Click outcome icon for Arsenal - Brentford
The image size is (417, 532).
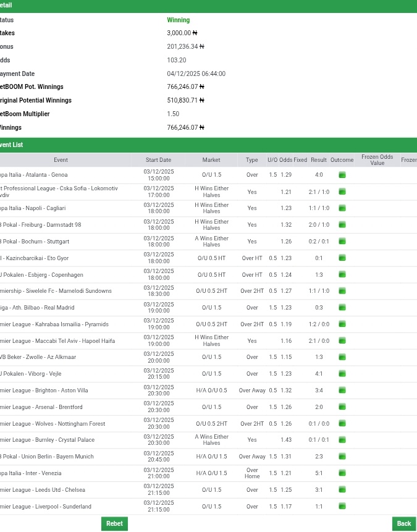pos(342,407)
